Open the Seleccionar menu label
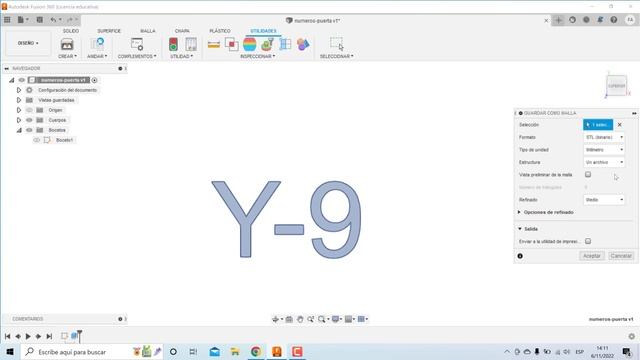The height and width of the screenshot is (360, 640). click(336, 56)
